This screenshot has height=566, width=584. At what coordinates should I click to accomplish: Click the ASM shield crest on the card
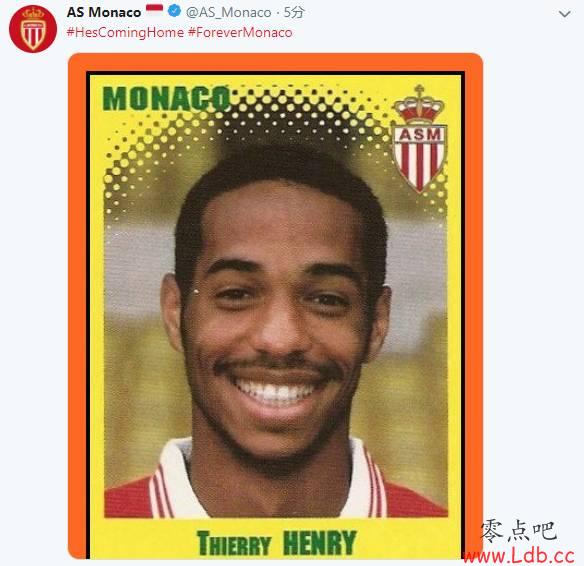[419, 158]
